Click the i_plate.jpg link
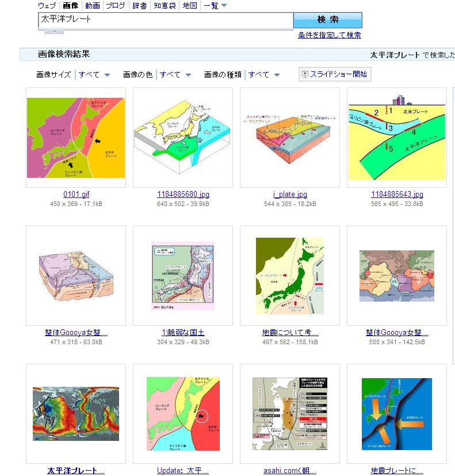 (x=290, y=194)
